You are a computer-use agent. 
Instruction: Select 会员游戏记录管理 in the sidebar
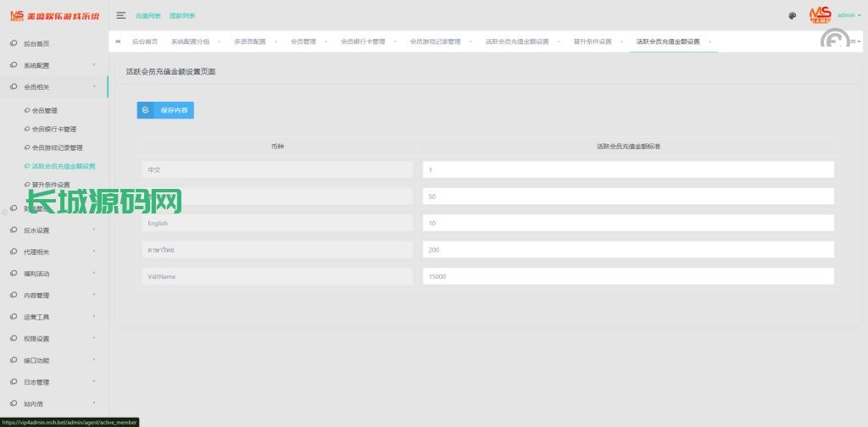click(63, 147)
